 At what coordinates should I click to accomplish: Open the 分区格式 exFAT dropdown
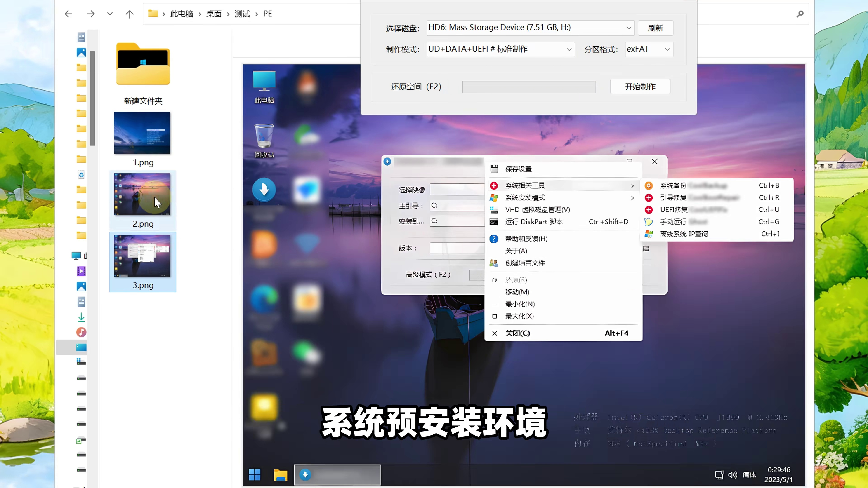point(667,49)
